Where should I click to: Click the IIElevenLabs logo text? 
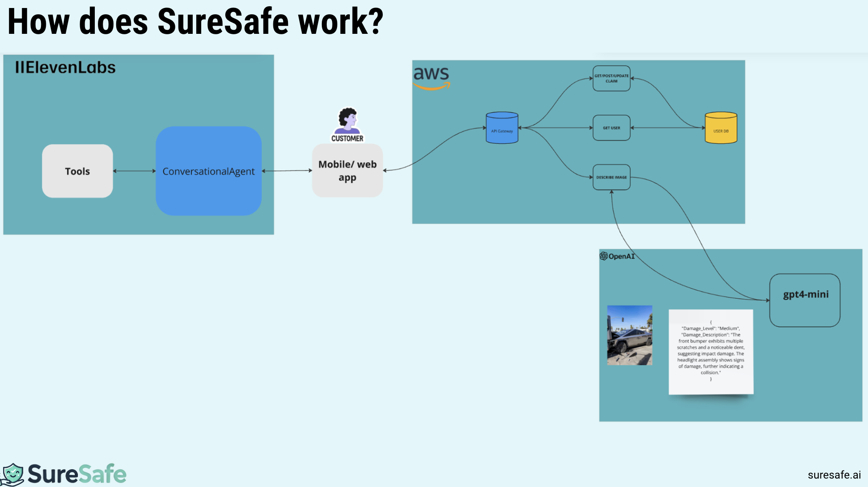click(65, 67)
